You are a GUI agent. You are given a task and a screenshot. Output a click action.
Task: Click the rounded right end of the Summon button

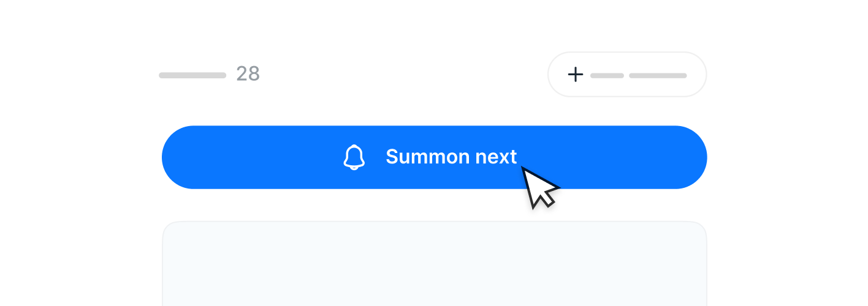click(x=691, y=157)
